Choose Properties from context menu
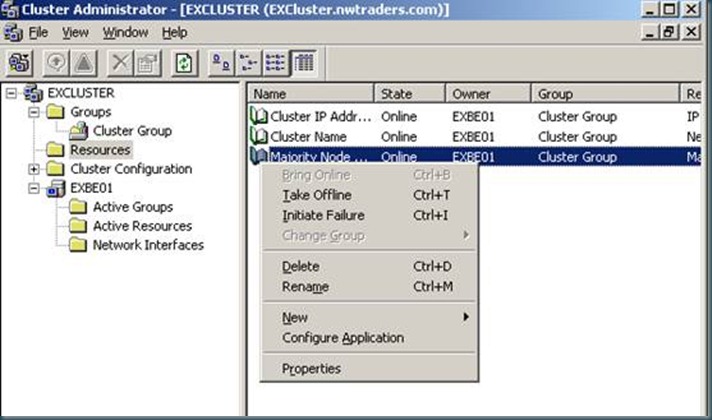The image size is (712, 420). click(369, 369)
